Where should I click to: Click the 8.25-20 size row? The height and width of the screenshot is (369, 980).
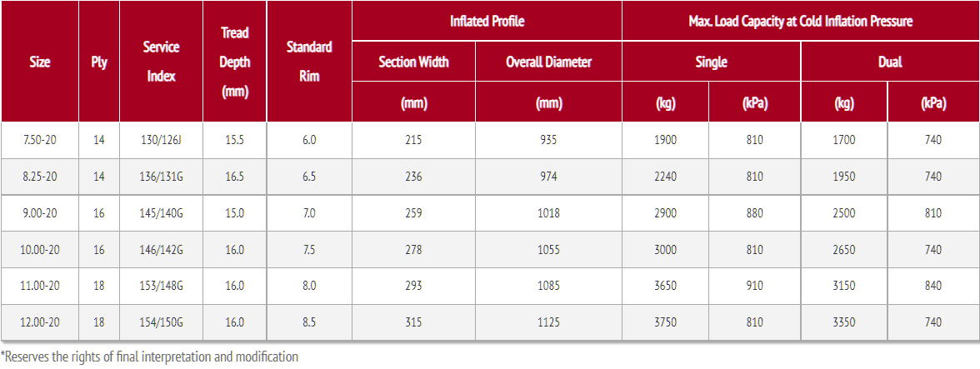[x=40, y=177]
